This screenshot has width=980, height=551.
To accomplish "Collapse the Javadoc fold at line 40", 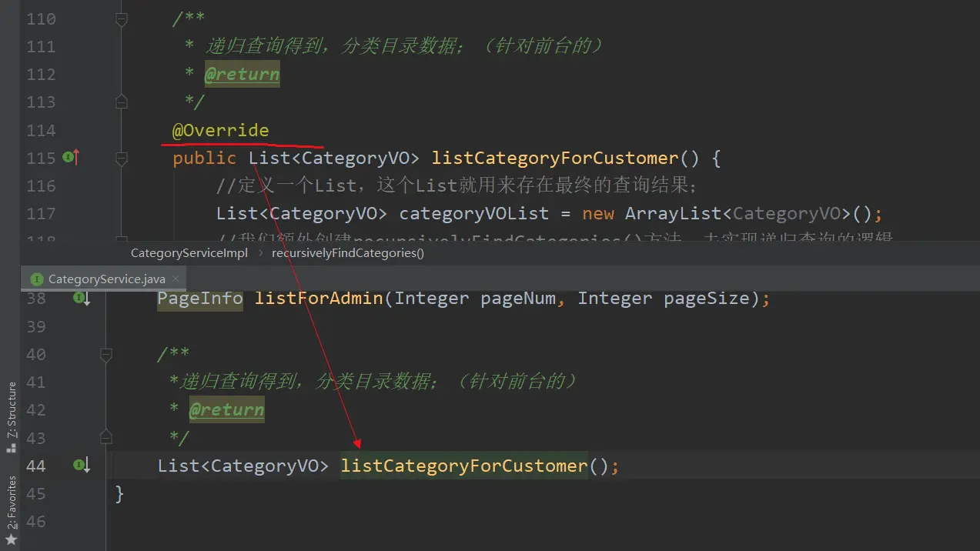I will pos(105,354).
